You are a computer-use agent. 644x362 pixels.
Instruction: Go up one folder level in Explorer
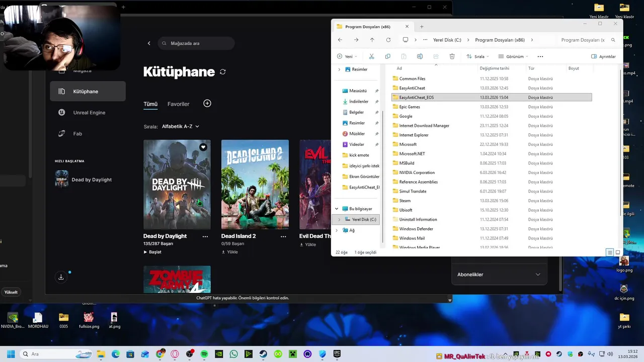click(x=372, y=40)
